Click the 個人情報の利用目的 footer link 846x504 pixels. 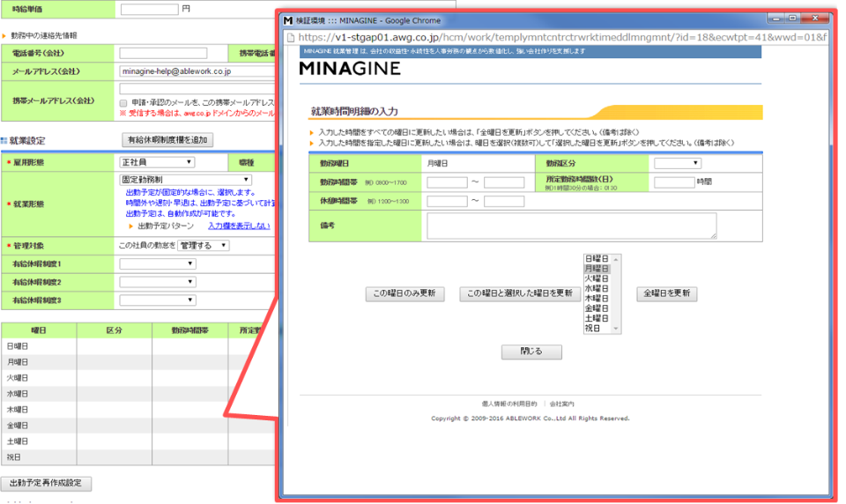[509, 404]
